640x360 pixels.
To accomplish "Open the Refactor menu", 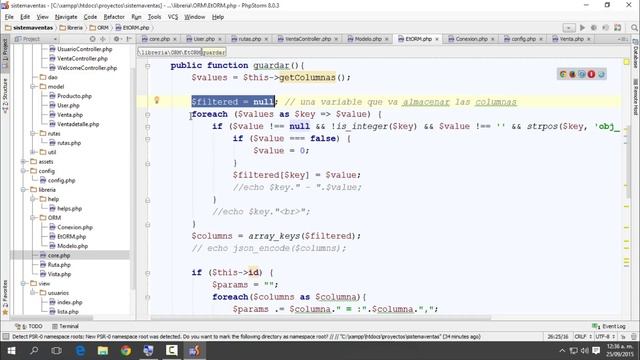I will pyautogui.click(x=114, y=17).
